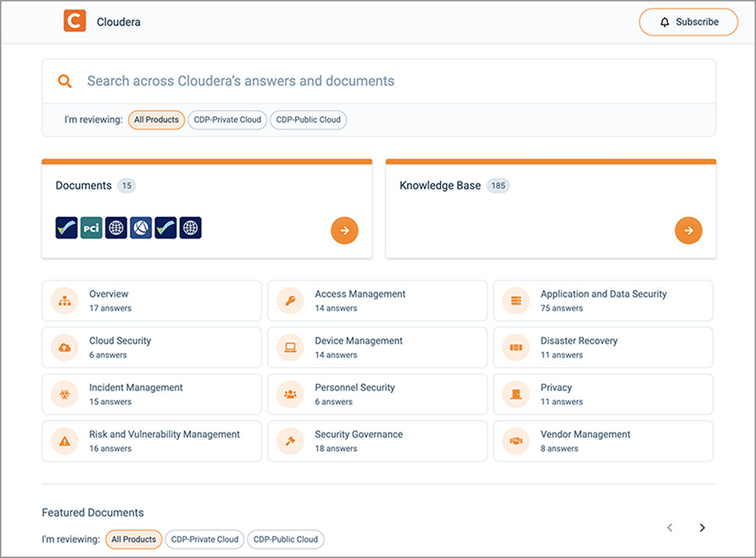Click the Access Management key icon
Screen dimensions: 756x558
pos(289,300)
